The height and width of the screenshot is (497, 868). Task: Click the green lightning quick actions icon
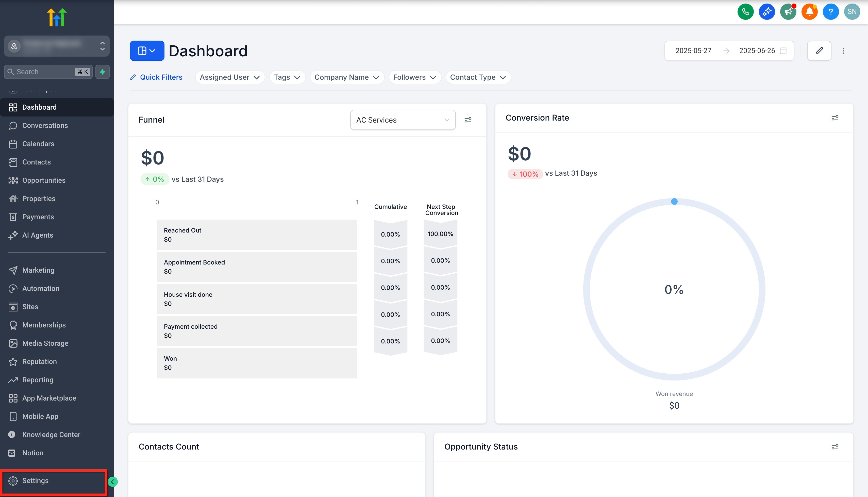tap(102, 72)
